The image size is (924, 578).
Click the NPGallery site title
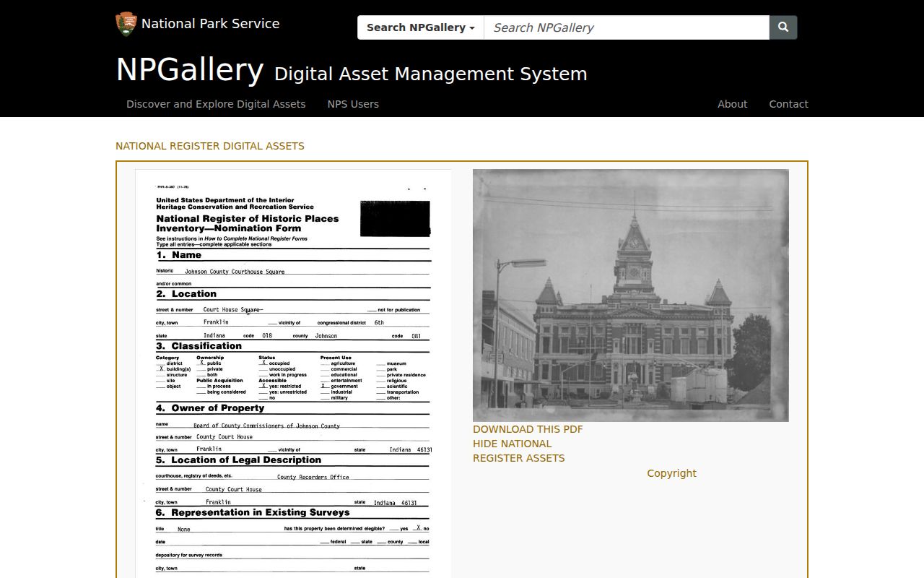point(190,70)
